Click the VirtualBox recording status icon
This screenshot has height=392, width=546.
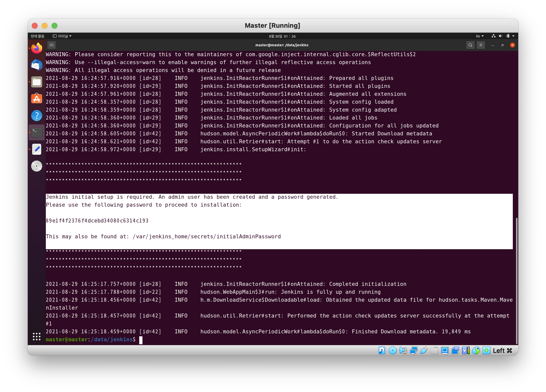coord(455,350)
